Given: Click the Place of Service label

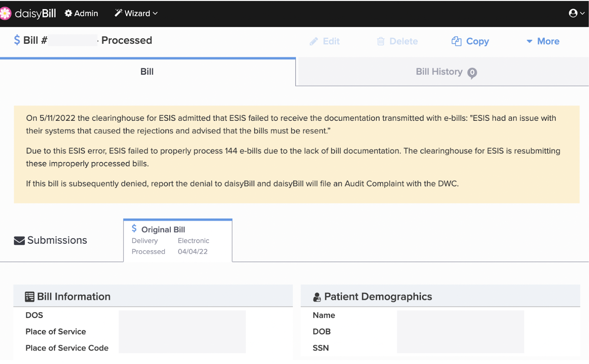Looking at the screenshot, I should (56, 332).
